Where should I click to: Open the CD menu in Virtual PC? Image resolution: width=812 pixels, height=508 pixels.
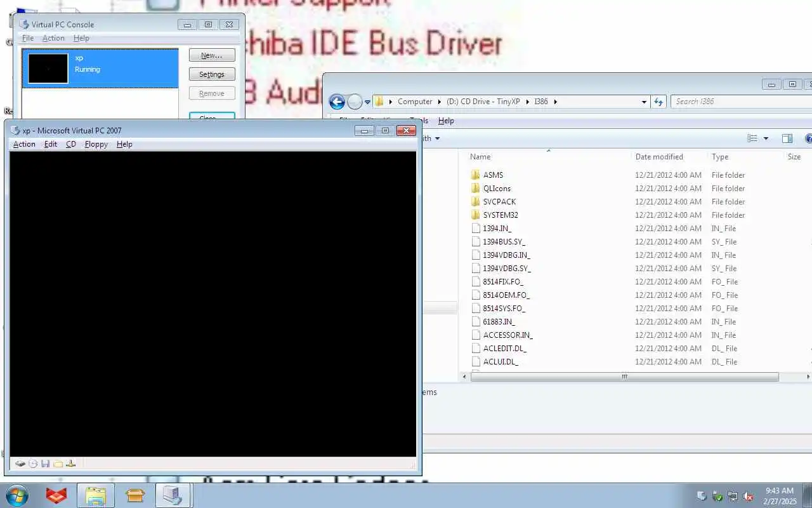click(71, 144)
